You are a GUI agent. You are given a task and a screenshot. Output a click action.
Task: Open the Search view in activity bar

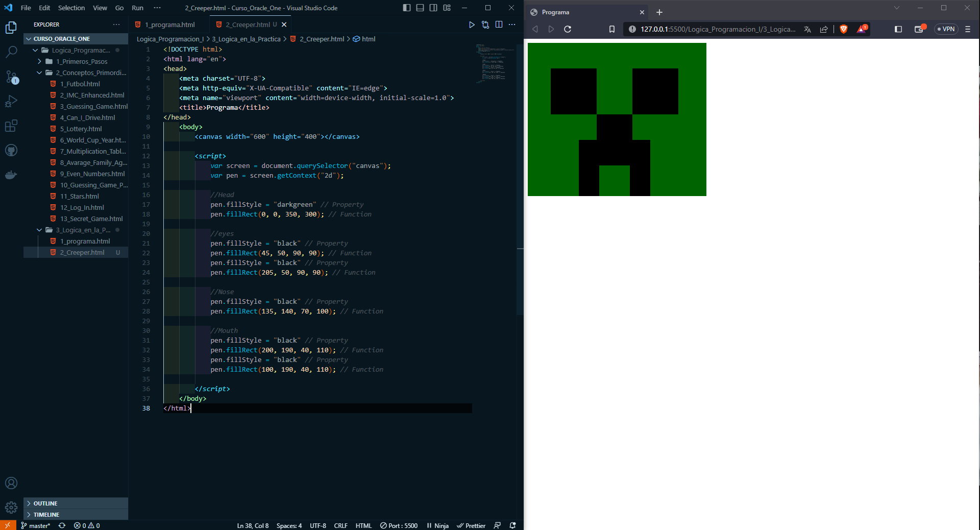click(11, 52)
